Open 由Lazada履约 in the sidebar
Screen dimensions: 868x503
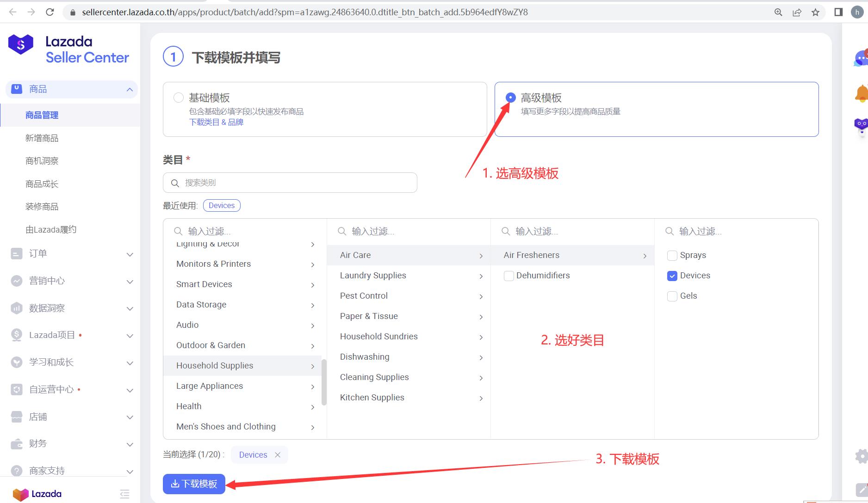point(51,230)
